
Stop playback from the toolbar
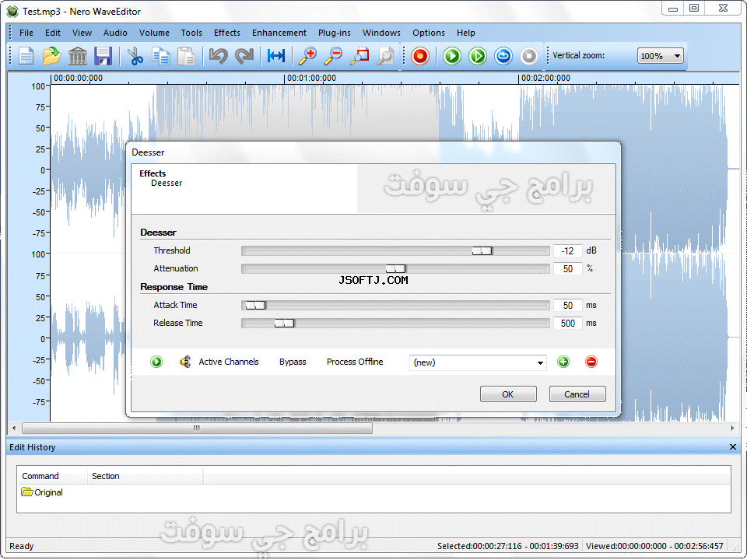(x=529, y=56)
